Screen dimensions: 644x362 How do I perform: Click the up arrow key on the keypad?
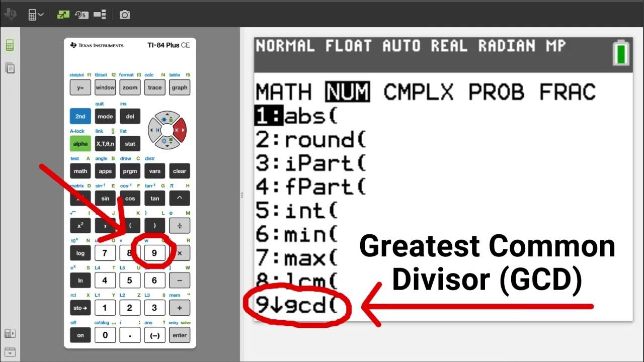click(x=167, y=119)
